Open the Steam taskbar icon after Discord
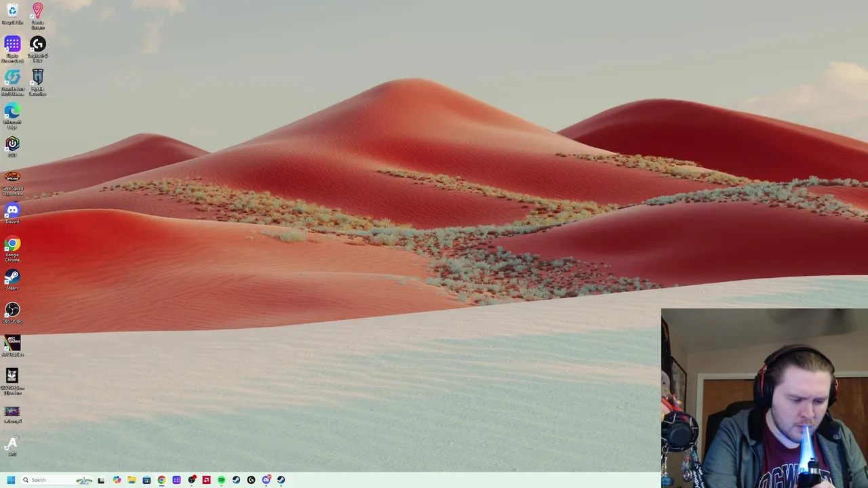This screenshot has width=868, height=488. [281, 480]
